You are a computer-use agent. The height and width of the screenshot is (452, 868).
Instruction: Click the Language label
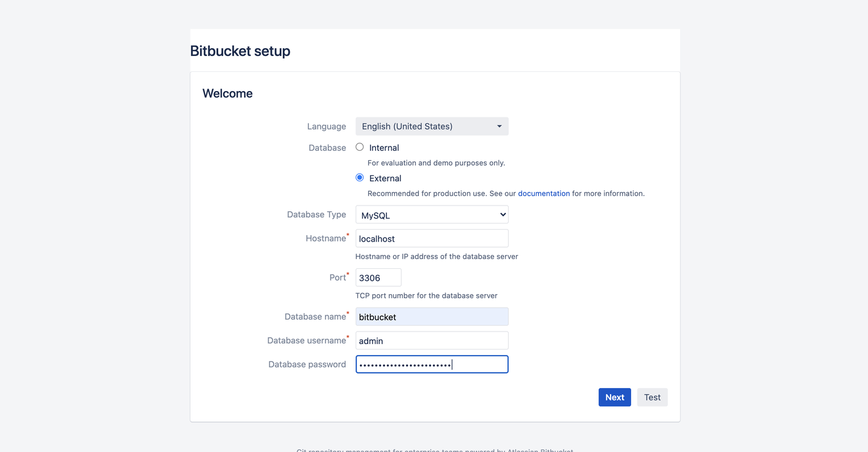(x=327, y=127)
